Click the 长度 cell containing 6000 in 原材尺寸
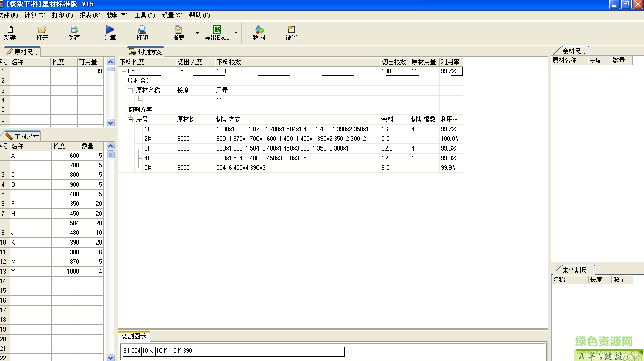 [64, 71]
